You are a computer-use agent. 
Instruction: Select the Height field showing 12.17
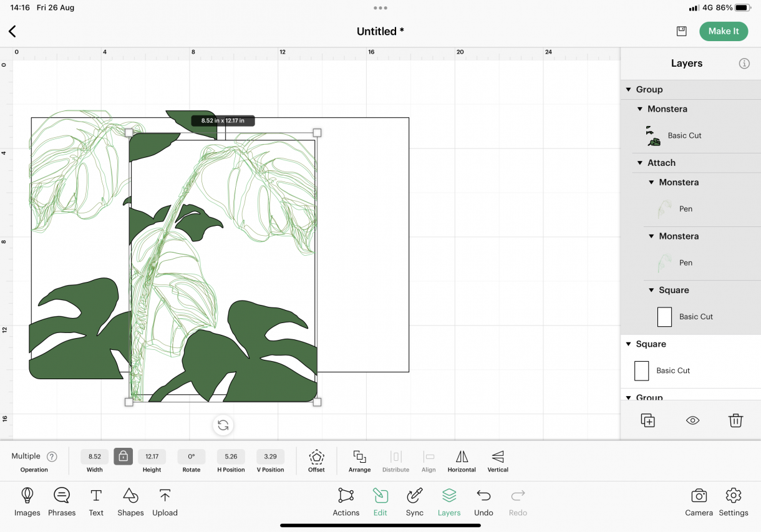[152, 457]
